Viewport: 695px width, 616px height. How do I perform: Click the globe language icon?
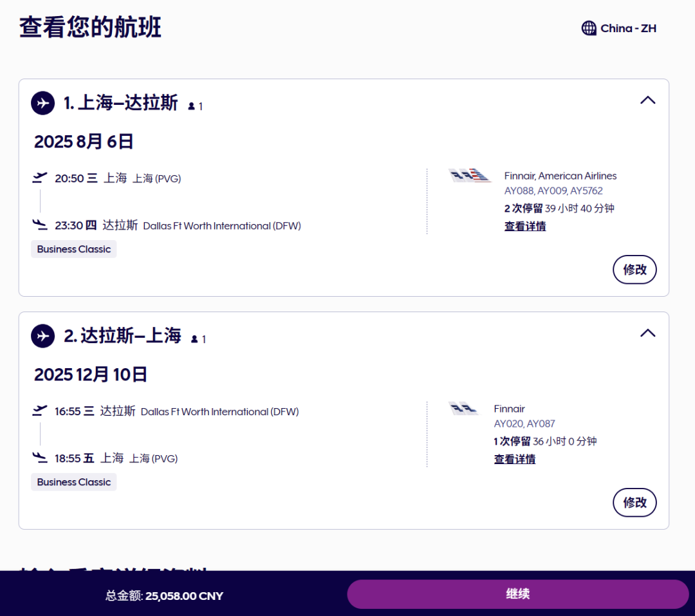pos(588,28)
